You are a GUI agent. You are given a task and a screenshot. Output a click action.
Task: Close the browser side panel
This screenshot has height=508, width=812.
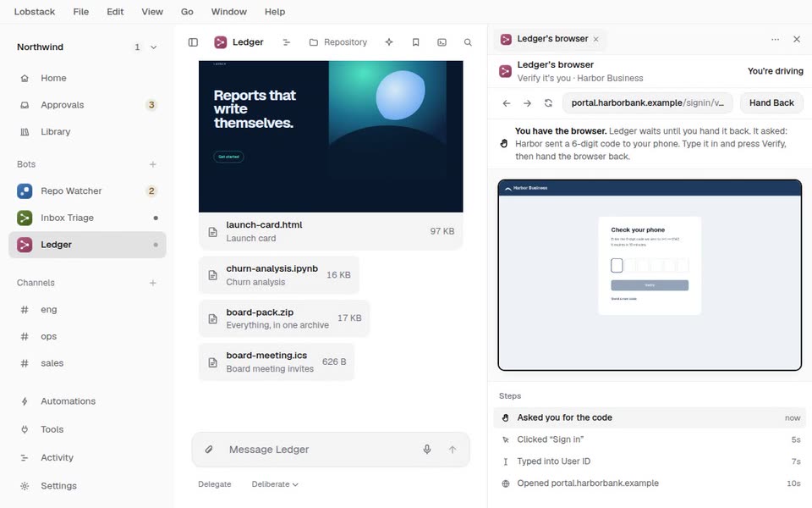pyautogui.click(x=797, y=40)
